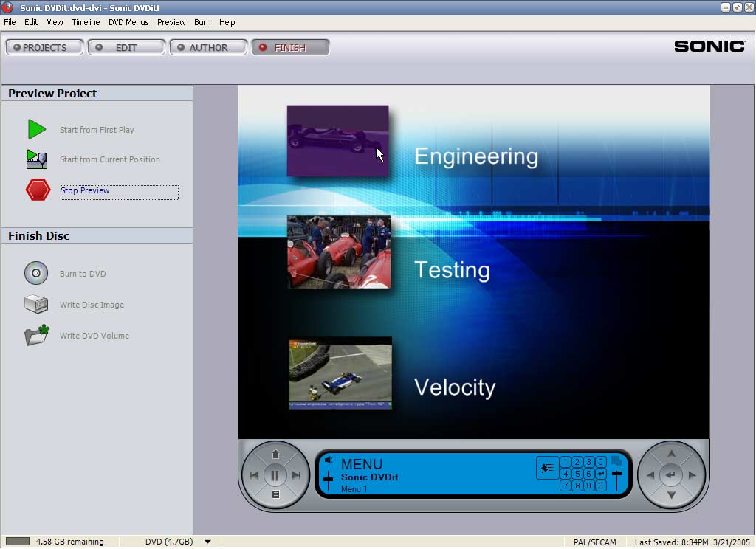This screenshot has width=756, height=549.
Task: Click the Write DVD Volume folder icon
Action: tap(36, 336)
